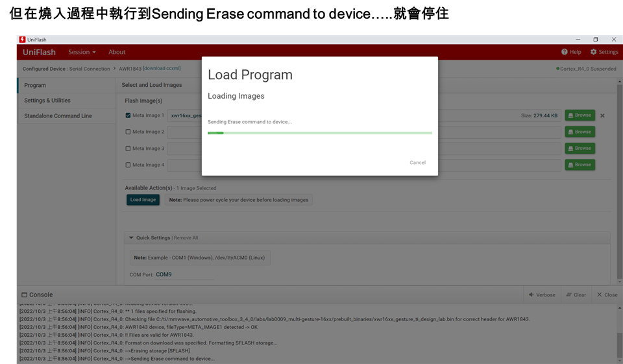
Task: Browse file for Meta Image 3
Action: [x=580, y=148]
